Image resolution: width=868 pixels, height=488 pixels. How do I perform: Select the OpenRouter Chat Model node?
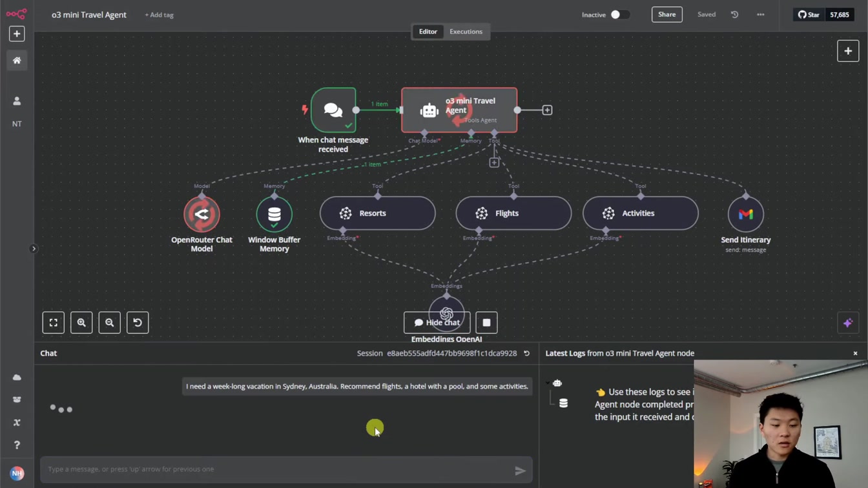(x=201, y=214)
